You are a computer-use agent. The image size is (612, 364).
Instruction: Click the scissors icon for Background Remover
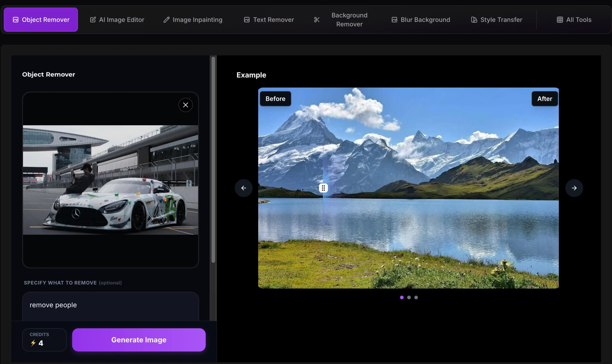317,20
